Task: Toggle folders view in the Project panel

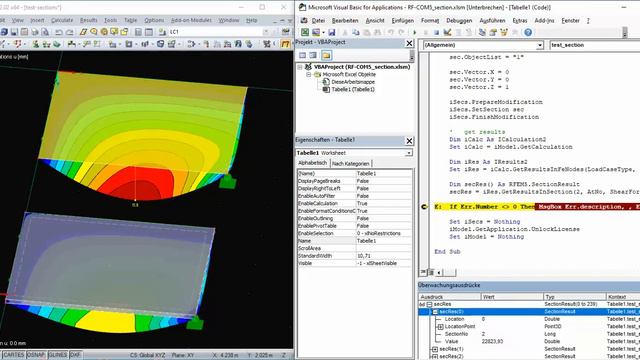Action: click(326, 55)
